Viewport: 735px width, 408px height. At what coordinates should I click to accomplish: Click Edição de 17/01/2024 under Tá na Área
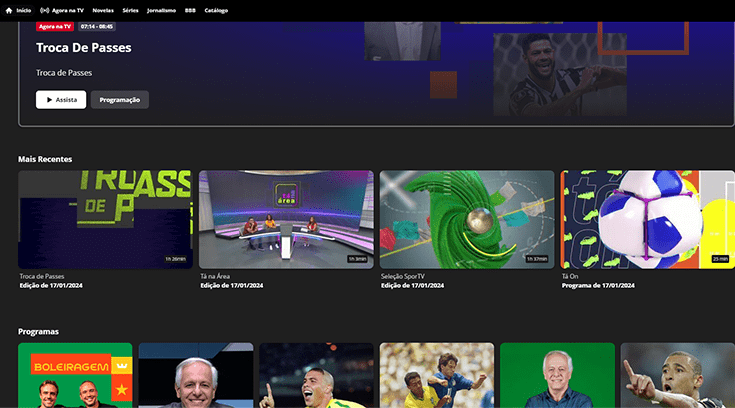[232, 285]
